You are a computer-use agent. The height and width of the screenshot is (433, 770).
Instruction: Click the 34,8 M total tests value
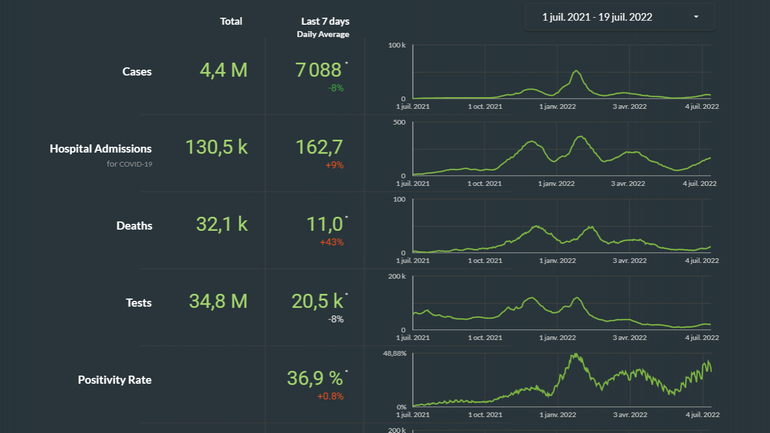218,301
